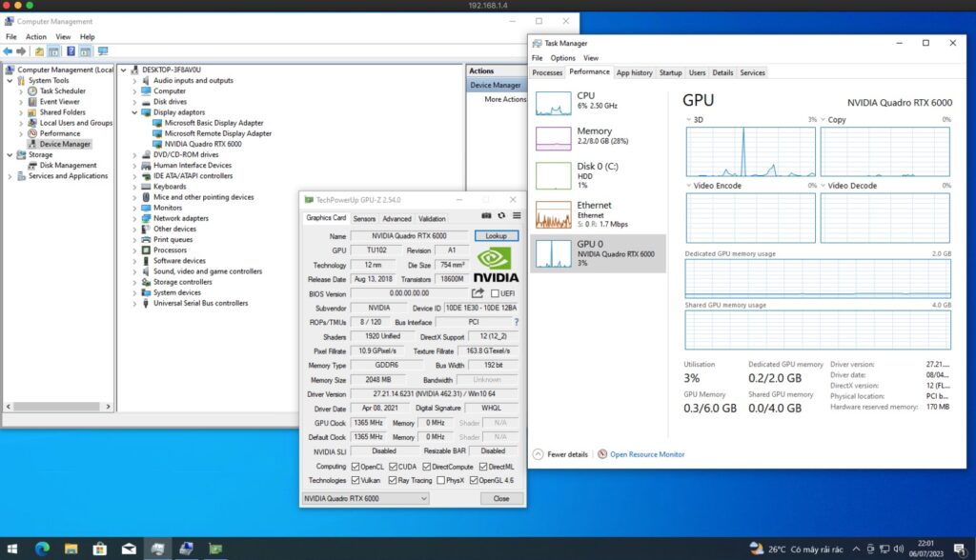
Task: Toggle the Vulkan checkbox
Action: (x=356, y=480)
